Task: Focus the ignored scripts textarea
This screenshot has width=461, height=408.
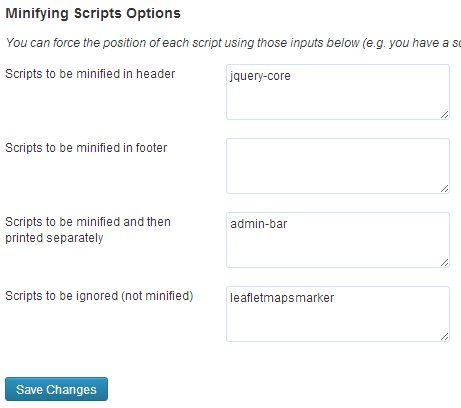Action: 338,314
